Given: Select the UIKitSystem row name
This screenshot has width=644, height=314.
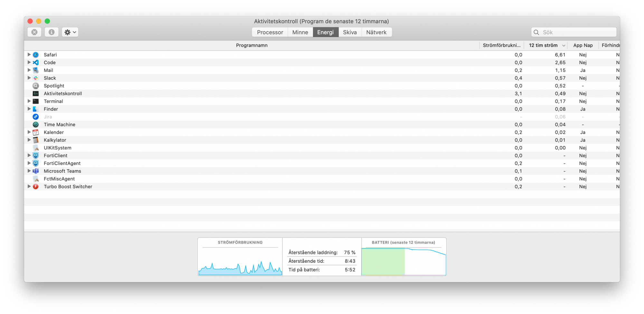Looking at the screenshot, I should pos(58,148).
